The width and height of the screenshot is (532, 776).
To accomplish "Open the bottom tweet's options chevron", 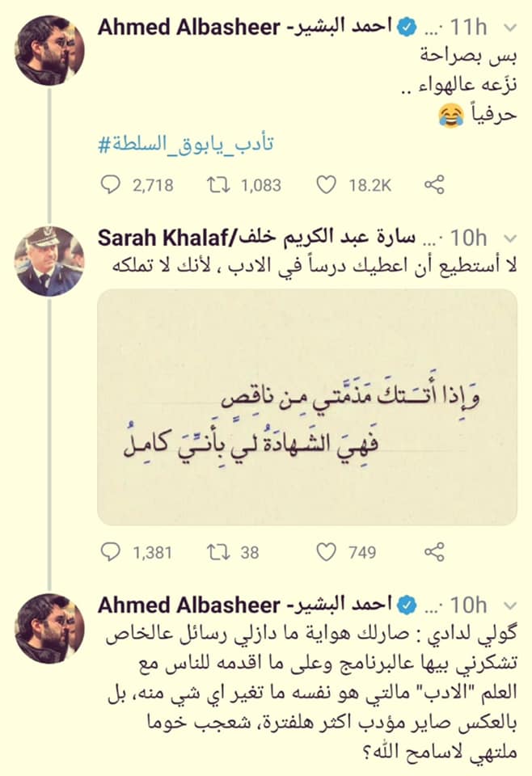I will tap(509, 605).
